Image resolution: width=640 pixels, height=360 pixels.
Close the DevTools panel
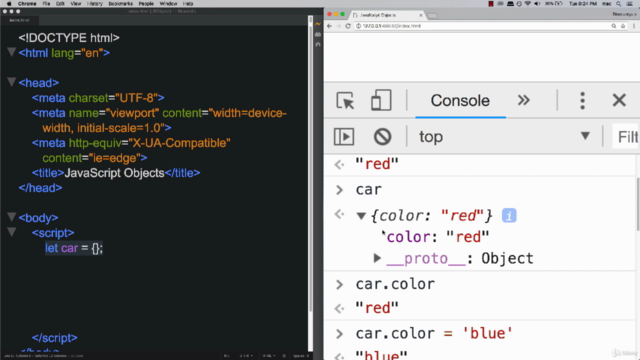(619, 100)
